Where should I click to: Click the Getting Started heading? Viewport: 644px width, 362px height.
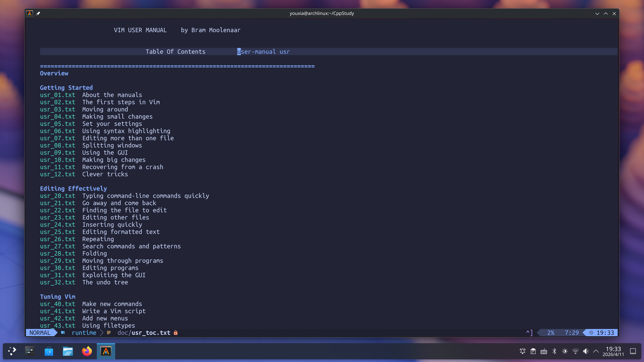[66, 88]
